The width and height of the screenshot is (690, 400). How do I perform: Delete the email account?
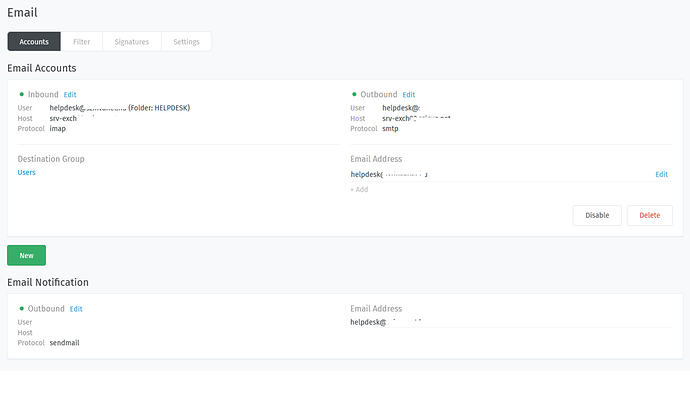point(650,215)
